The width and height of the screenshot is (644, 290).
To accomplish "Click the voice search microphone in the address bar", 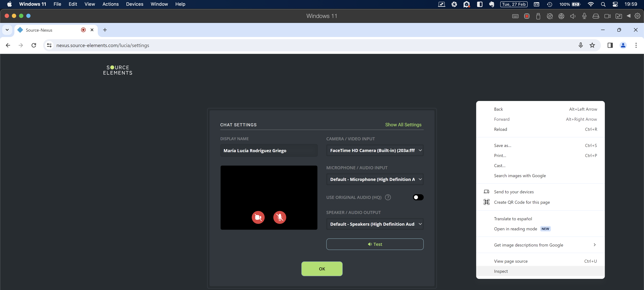I will point(581,45).
